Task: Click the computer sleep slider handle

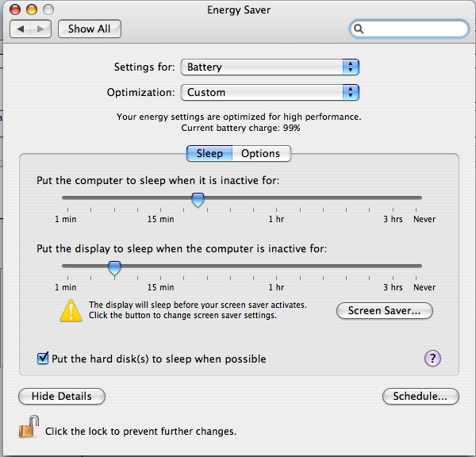Action: pos(198,199)
